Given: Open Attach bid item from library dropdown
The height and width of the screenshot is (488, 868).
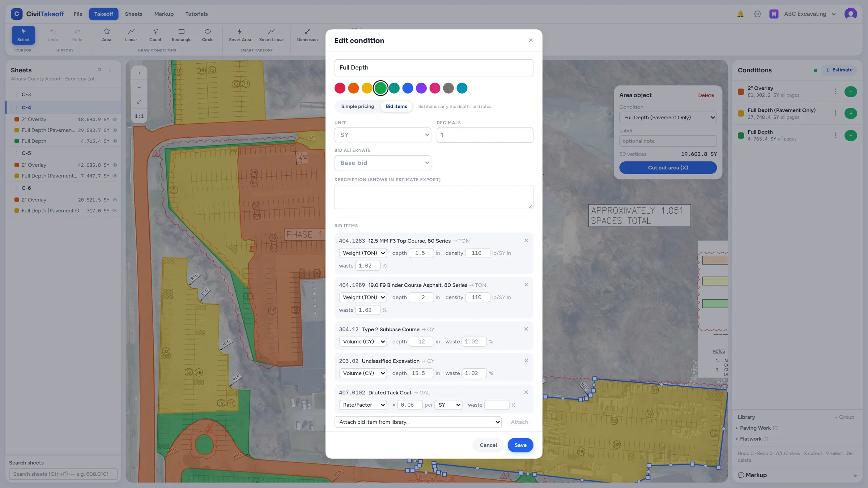Looking at the screenshot, I should [x=418, y=422].
